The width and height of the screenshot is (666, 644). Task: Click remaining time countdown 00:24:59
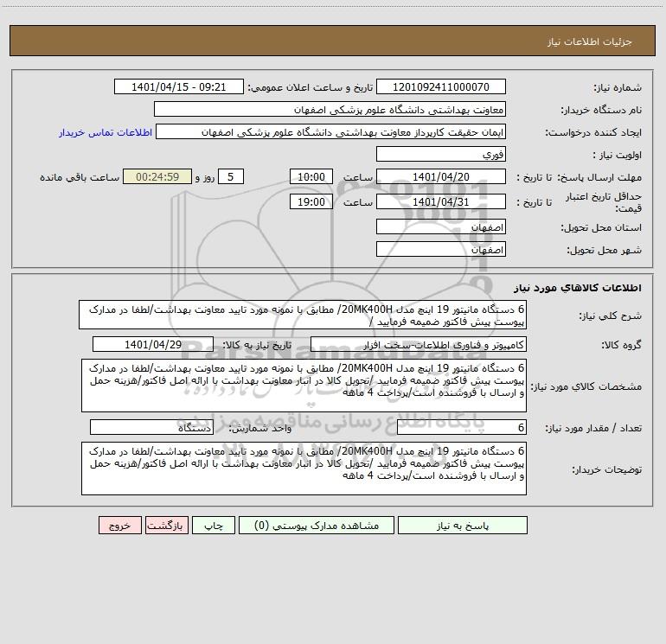coord(157,176)
